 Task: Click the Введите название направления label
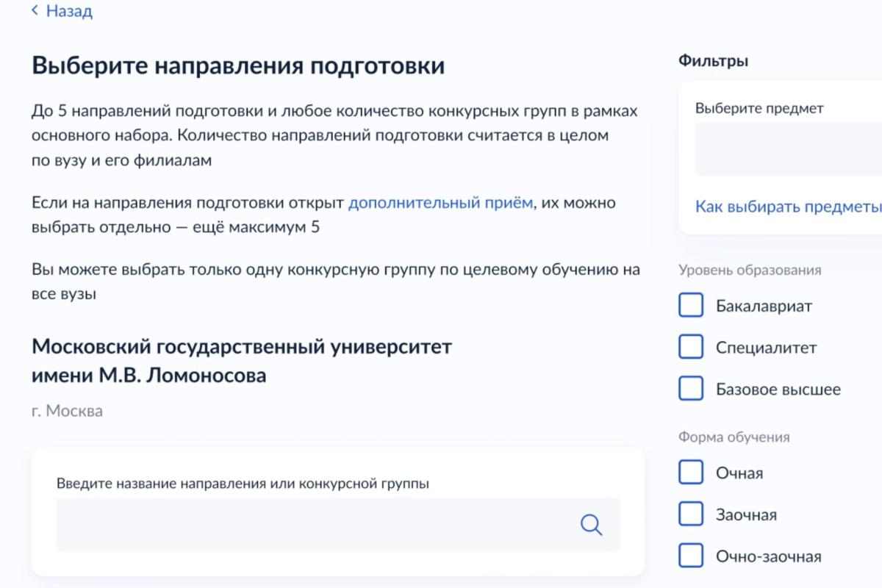pyautogui.click(x=243, y=484)
